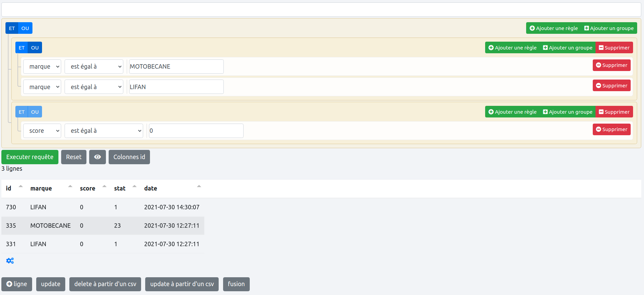644x295 pixels.
Task: Click the score value input field
Action: tap(196, 131)
